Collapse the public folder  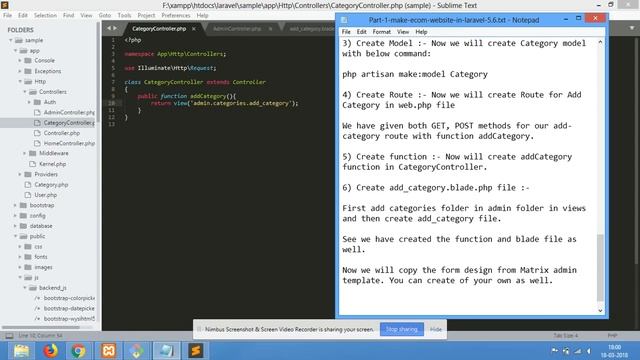tap(16, 236)
